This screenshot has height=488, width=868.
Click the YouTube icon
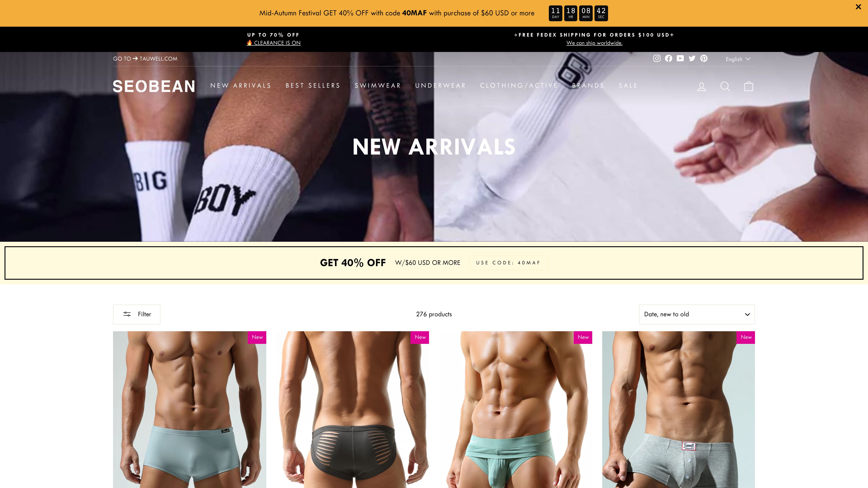tap(680, 58)
